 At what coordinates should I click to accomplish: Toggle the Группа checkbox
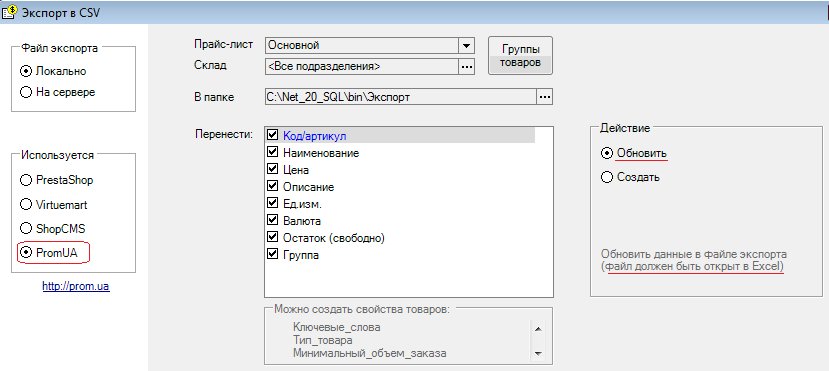tap(273, 254)
